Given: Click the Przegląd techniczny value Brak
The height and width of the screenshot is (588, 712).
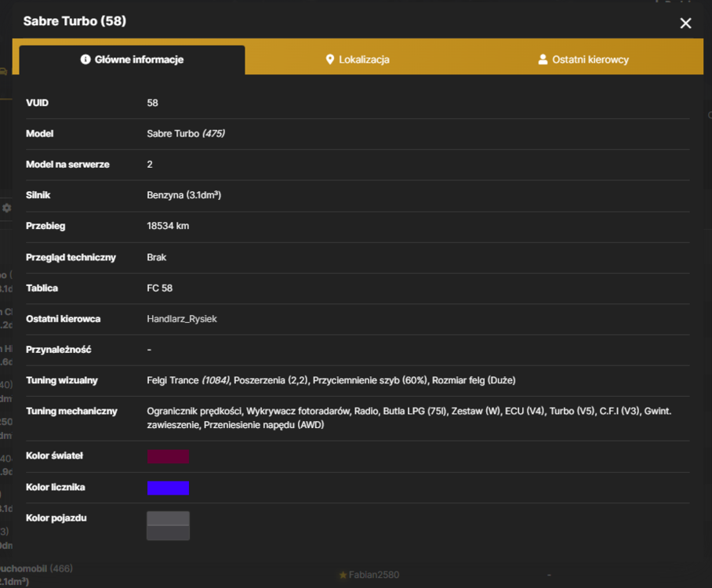Looking at the screenshot, I should pyautogui.click(x=156, y=257).
